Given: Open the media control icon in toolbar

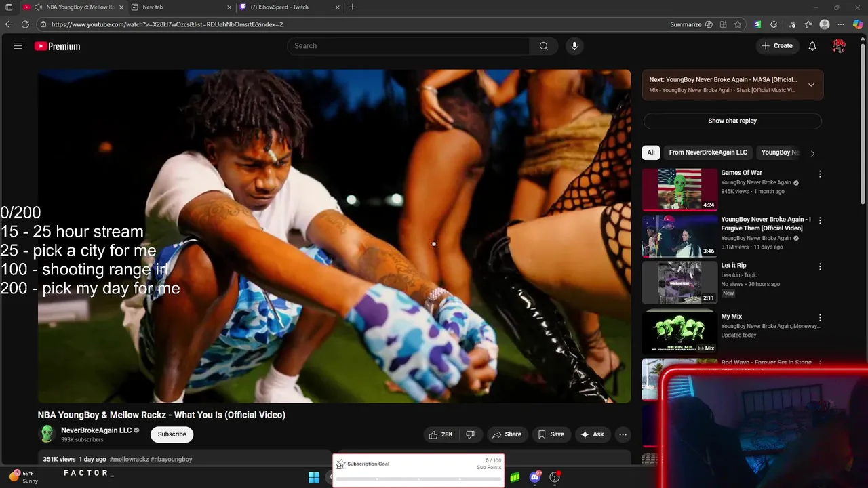Looking at the screenshot, I should 792,24.
